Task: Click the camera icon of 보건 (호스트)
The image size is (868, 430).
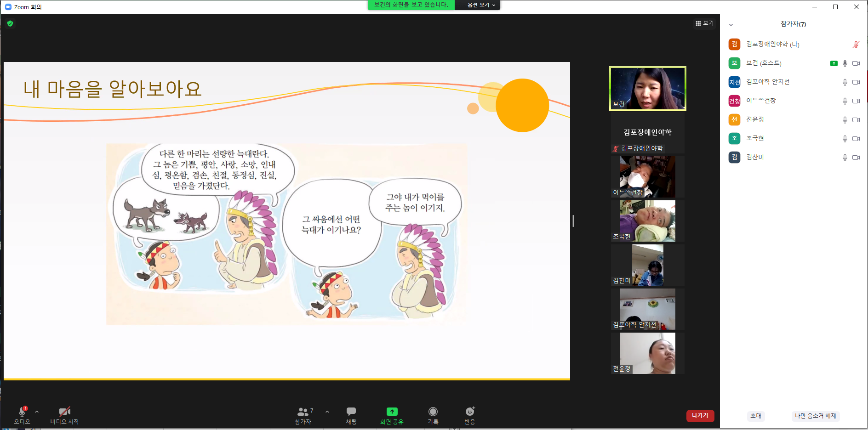Action: (856, 63)
